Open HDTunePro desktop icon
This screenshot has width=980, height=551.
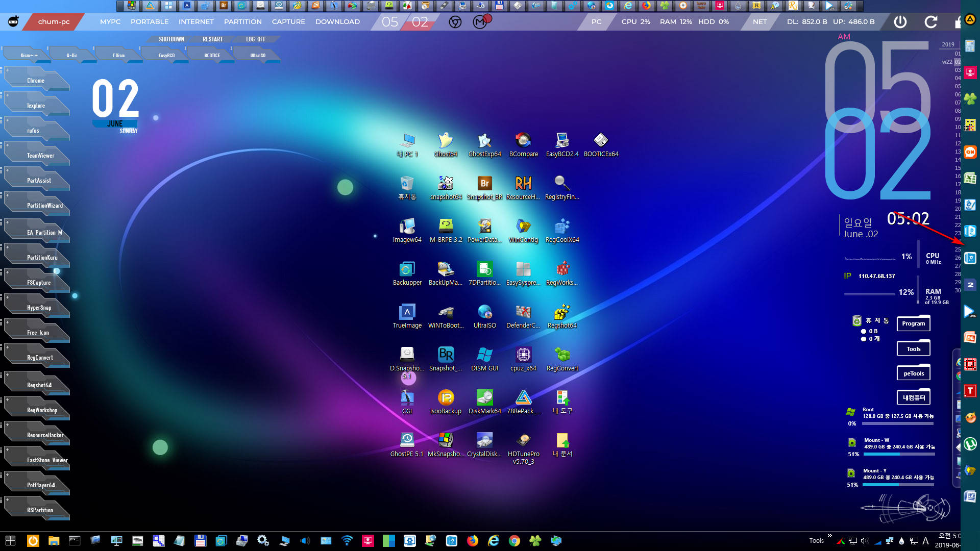tap(523, 448)
